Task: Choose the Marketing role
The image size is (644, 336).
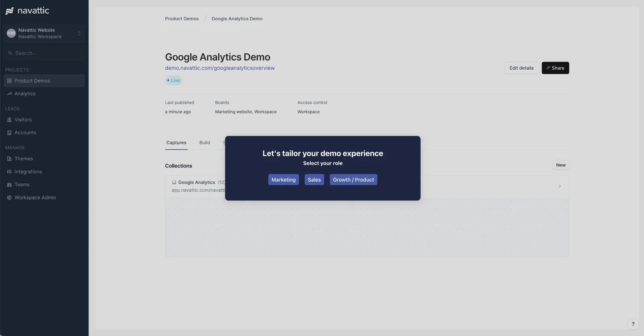Action: tap(283, 180)
